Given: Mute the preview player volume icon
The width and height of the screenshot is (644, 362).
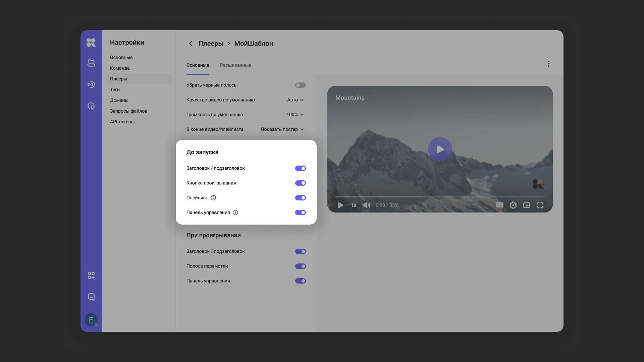Looking at the screenshot, I should point(367,205).
